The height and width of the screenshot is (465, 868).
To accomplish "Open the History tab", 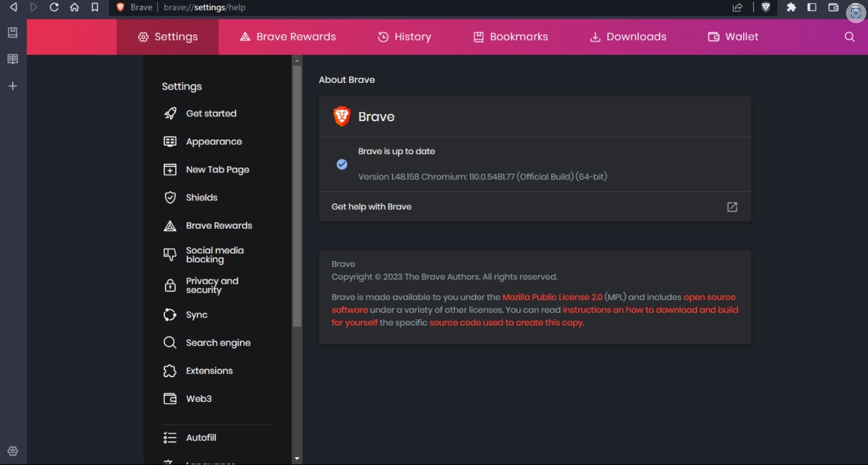I will click(404, 36).
